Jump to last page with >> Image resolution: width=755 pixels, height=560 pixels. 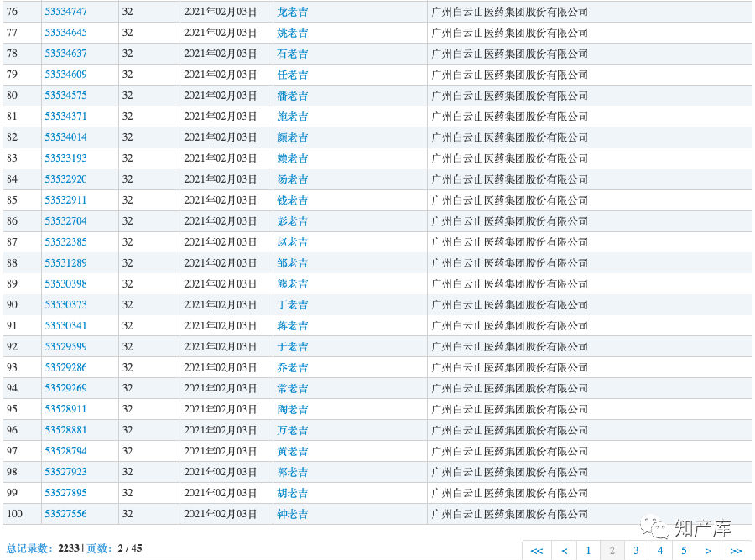(x=736, y=551)
